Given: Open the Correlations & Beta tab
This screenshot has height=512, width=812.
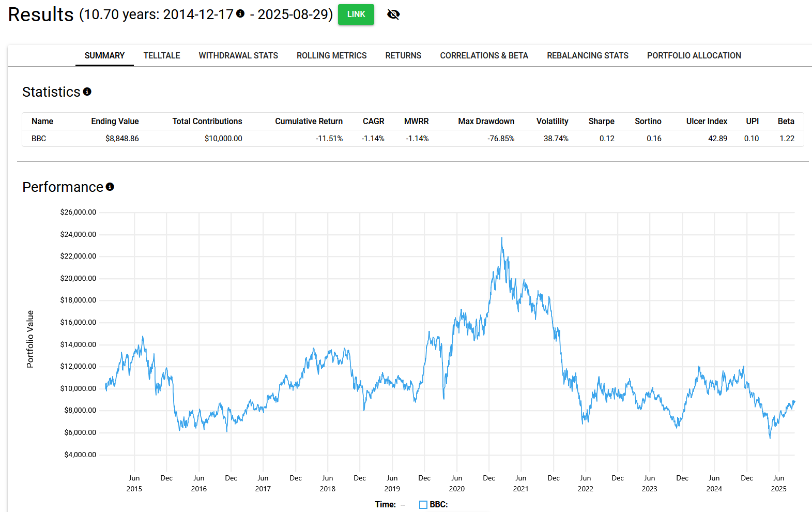Looking at the screenshot, I should [x=484, y=55].
